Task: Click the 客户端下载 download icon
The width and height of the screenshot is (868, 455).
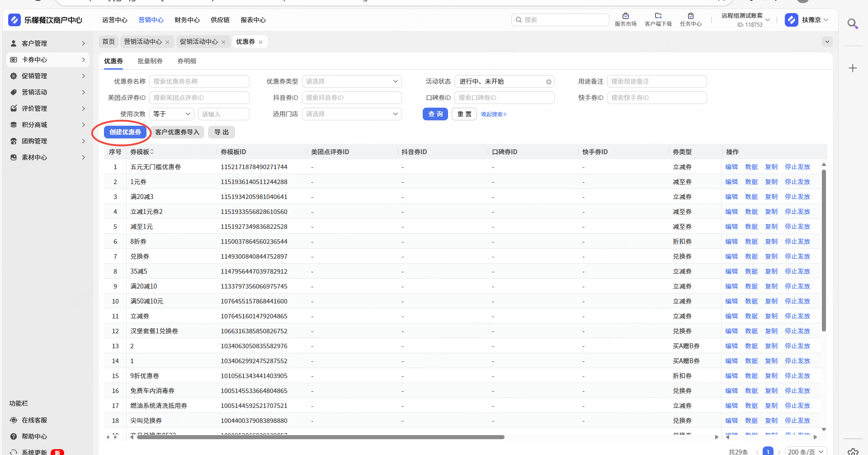Action: (x=658, y=16)
